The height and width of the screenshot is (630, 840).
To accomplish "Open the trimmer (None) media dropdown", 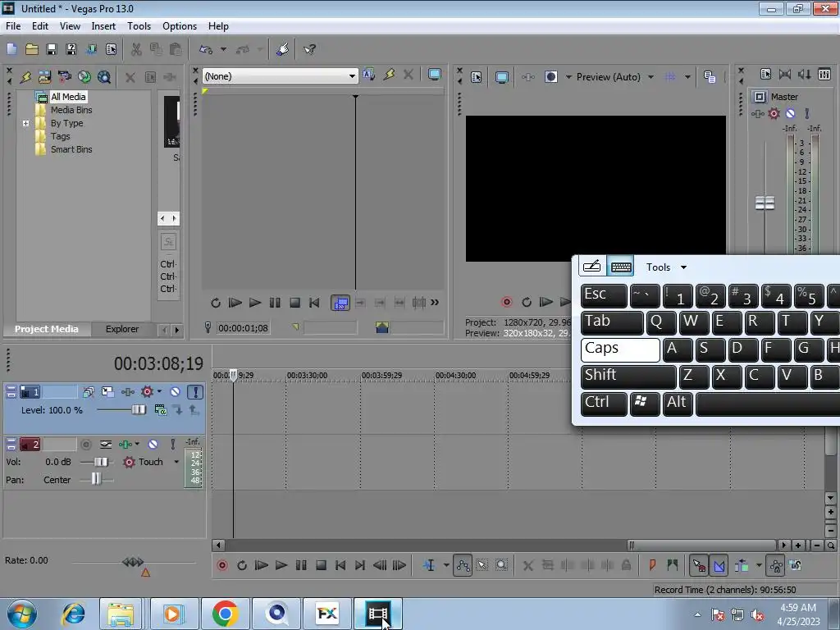I will pos(352,76).
